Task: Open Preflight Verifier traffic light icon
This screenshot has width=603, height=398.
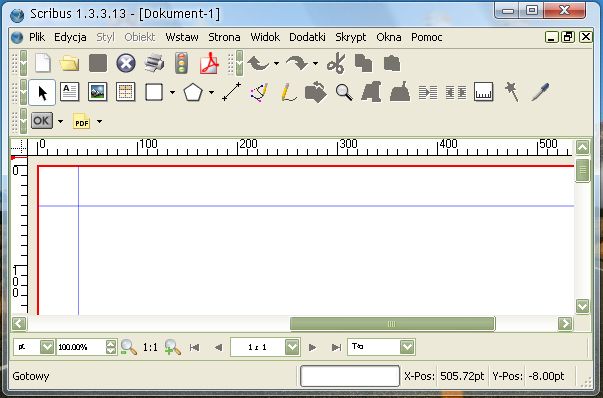Action: [182, 63]
